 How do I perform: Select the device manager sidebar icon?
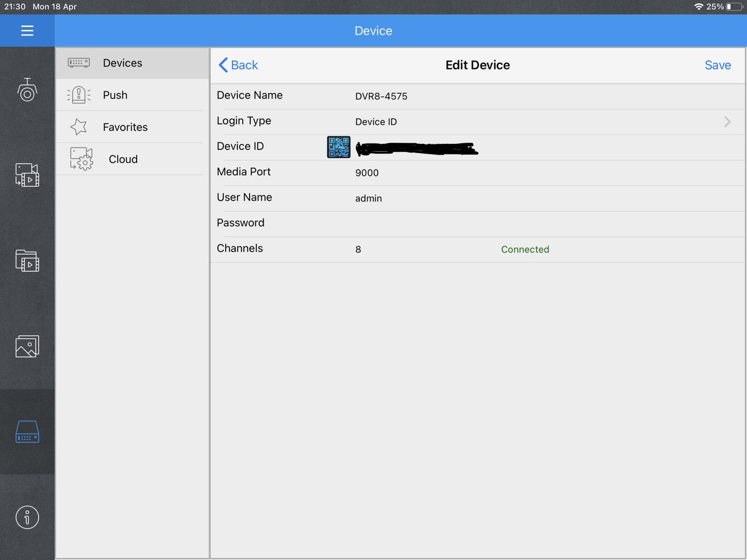click(x=27, y=432)
